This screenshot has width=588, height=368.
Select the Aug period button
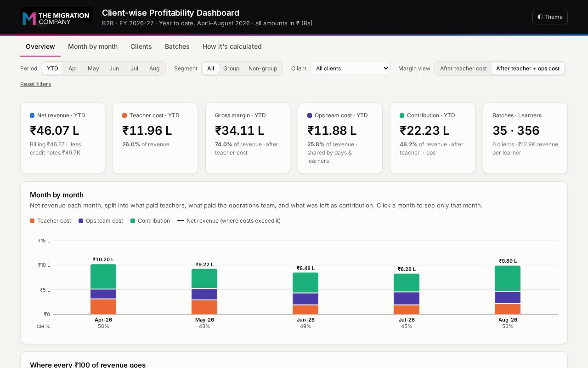pyautogui.click(x=154, y=69)
